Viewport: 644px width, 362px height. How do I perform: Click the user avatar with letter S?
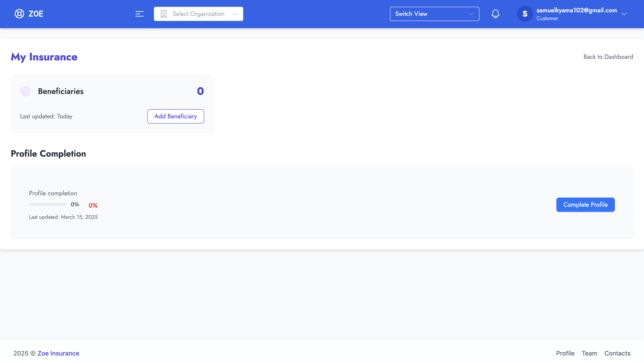pos(525,14)
